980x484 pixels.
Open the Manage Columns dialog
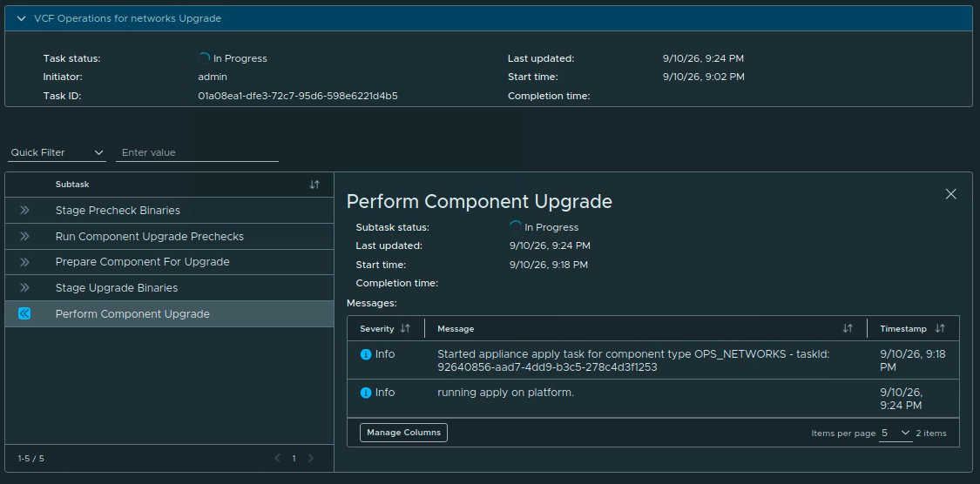tap(403, 433)
